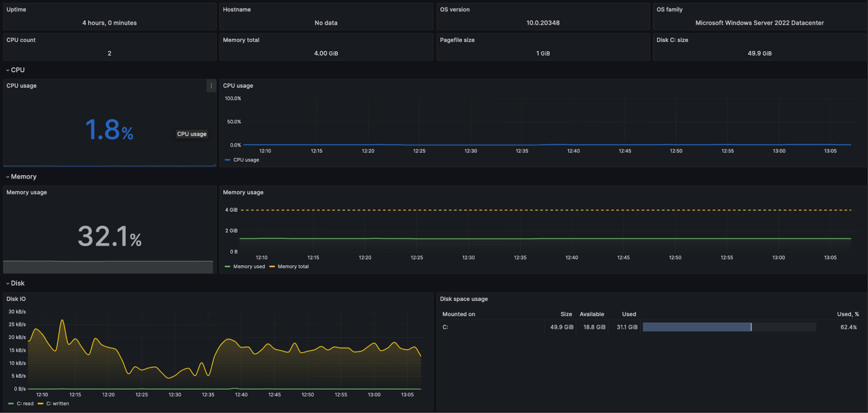The width and height of the screenshot is (868, 413).
Task: Click the 32.1% memory usage value
Action: coord(109,236)
